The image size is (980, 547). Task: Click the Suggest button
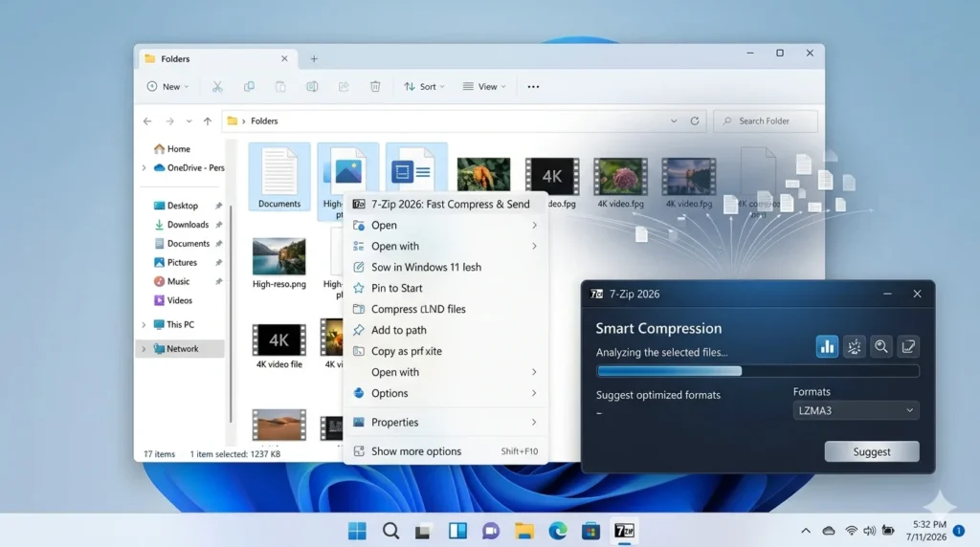tap(872, 451)
